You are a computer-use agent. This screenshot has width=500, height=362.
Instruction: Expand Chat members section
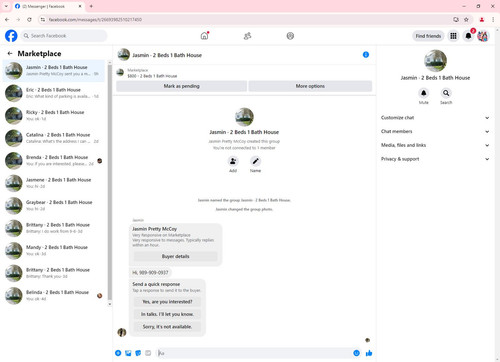(435, 131)
